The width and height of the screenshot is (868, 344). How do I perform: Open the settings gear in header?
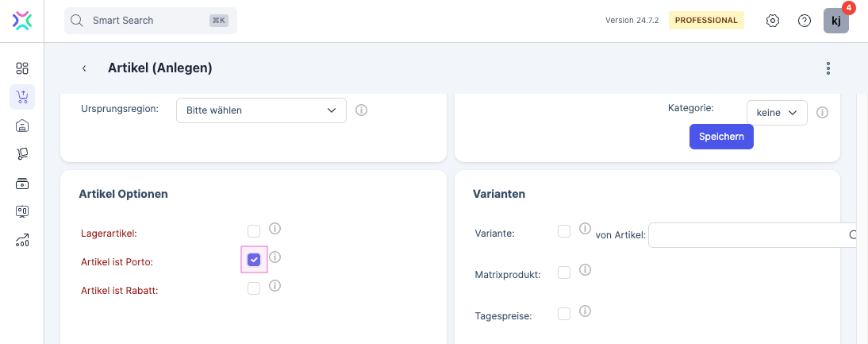pyautogui.click(x=772, y=21)
